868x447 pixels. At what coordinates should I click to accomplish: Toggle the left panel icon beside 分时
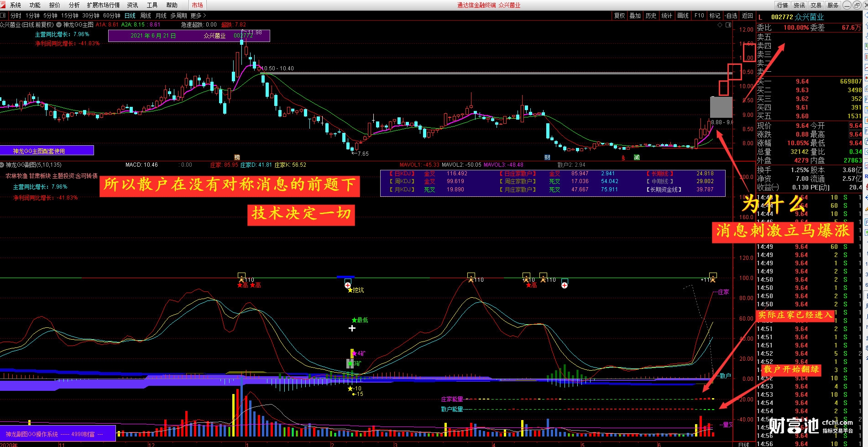pos(3,16)
